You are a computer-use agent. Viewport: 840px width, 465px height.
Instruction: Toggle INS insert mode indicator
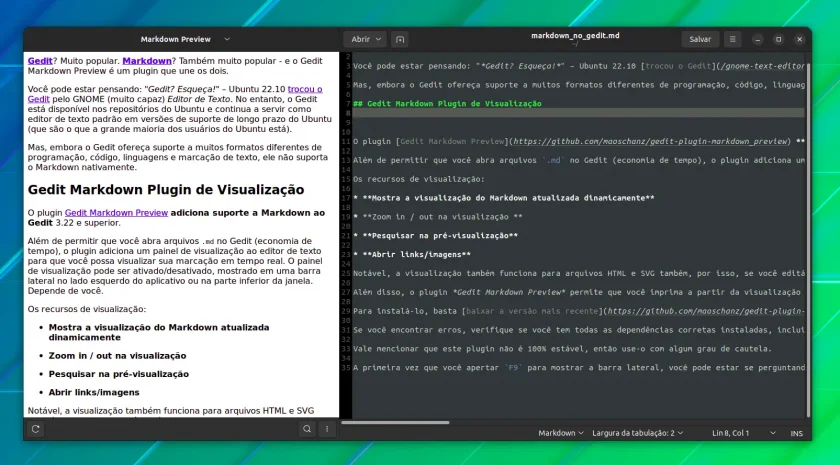(796, 433)
